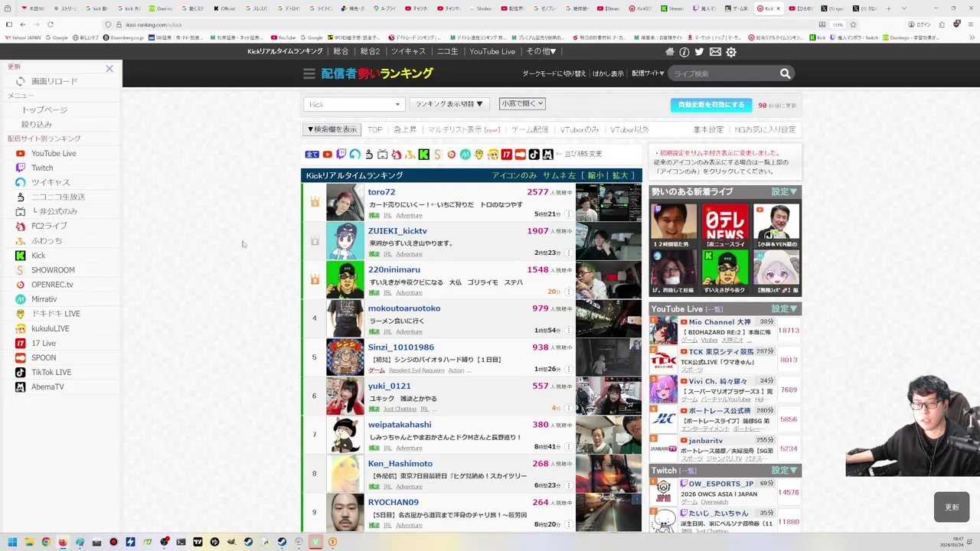Image resolution: width=980 pixels, height=551 pixels.
Task: Switch to the 急上昇 tab
Action: 405,130
